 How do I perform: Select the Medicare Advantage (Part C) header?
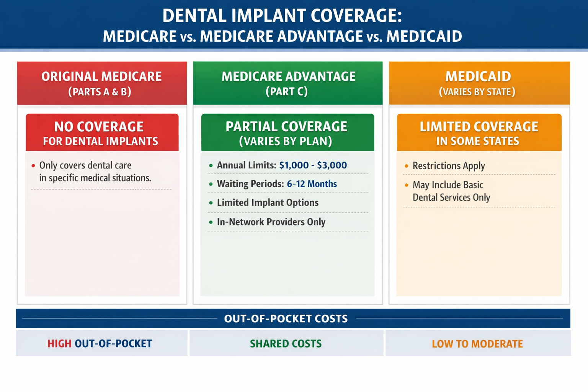point(288,83)
